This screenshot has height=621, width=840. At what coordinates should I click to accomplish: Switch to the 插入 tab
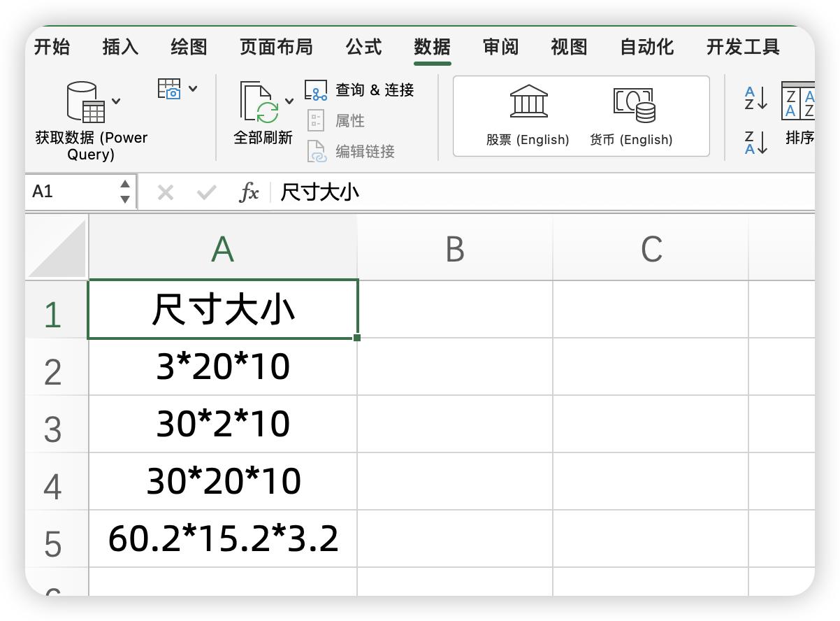pyautogui.click(x=120, y=47)
